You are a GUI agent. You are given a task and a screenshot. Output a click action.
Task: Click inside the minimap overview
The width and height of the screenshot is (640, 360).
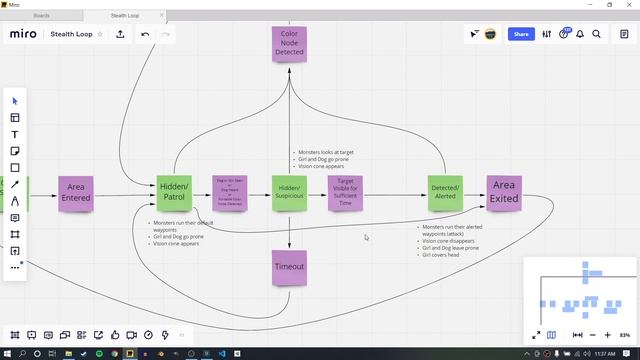580,292
